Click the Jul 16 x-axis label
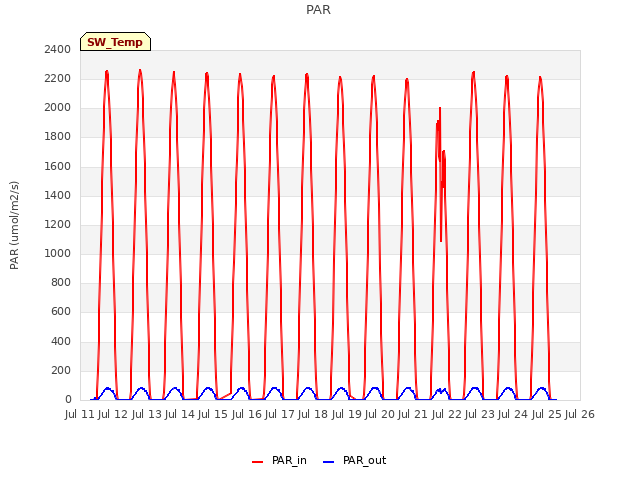Screen dimensions: 640x480 tap(247, 414)
